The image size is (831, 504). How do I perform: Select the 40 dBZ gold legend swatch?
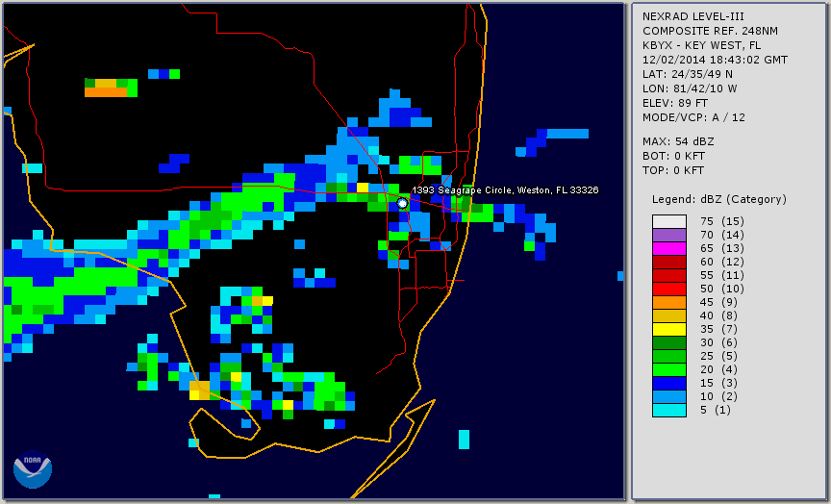click(669, 315)
